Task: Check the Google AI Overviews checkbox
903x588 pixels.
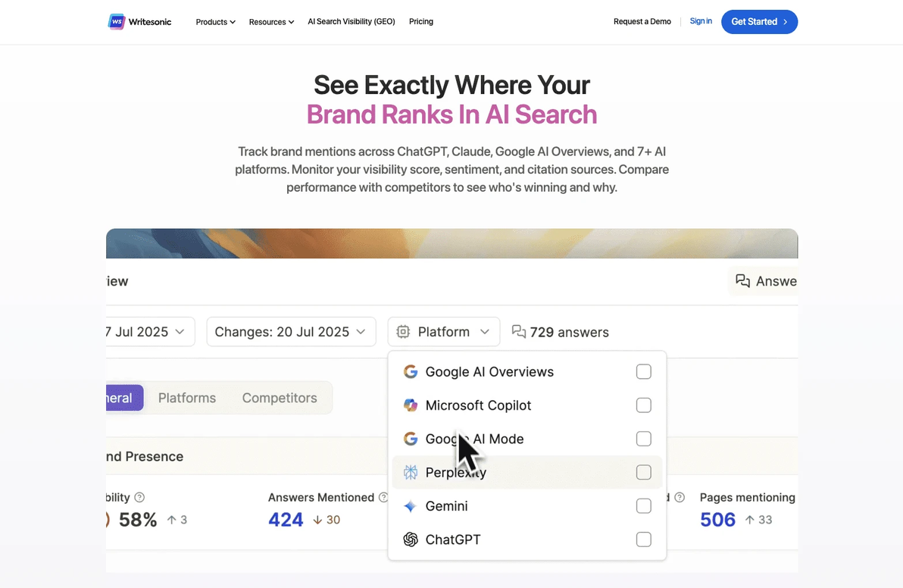Action: pos(643,371)
